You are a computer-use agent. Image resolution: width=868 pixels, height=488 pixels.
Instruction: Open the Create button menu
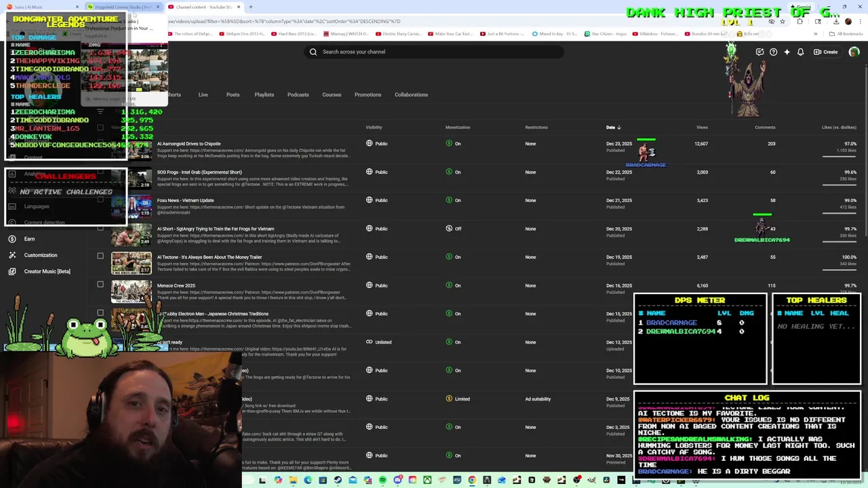point(825,52)
